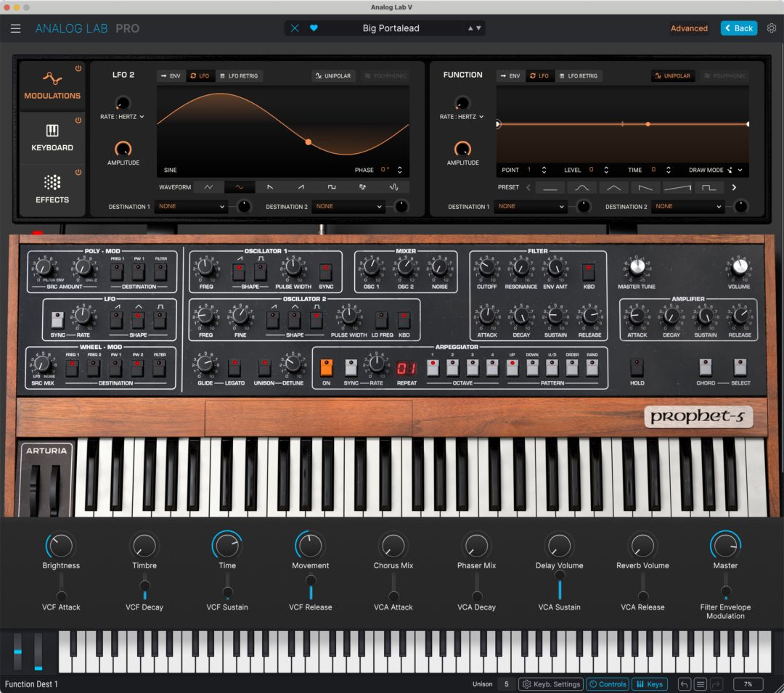Select the sample-and-hold waveform for LFO 2
This screenshot has height=693, width=784.
[x=362, y=187]
